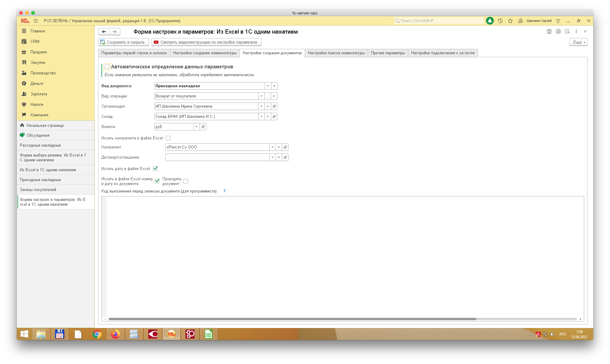Open favorites star icon

pyautogui.click(x=510, y=21)
